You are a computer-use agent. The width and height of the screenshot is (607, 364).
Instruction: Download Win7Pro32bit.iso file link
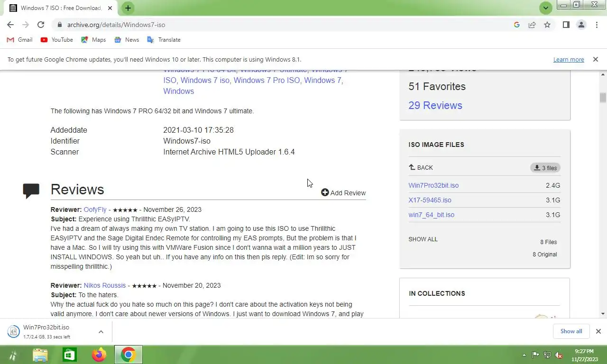click(x=433, y=185)
